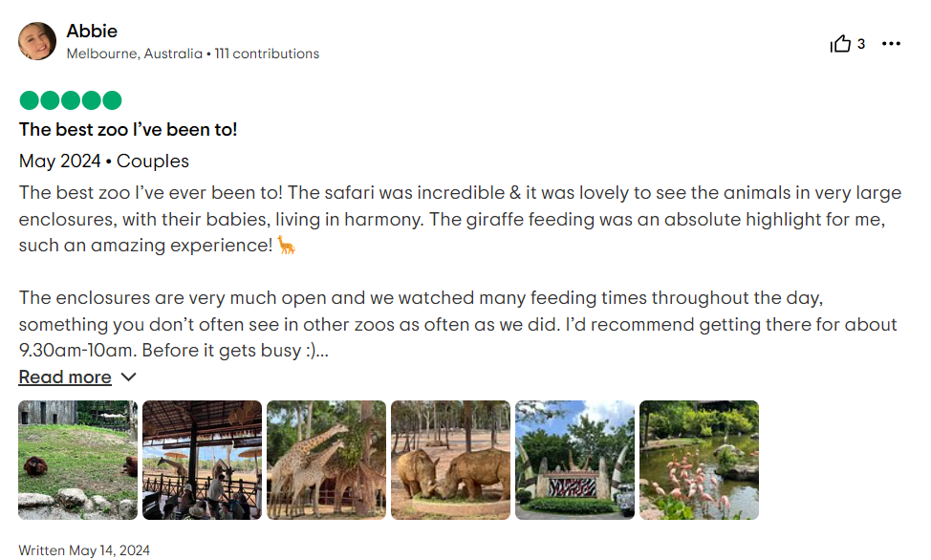Collapse the review using the downward arrow

pos(125,377)
